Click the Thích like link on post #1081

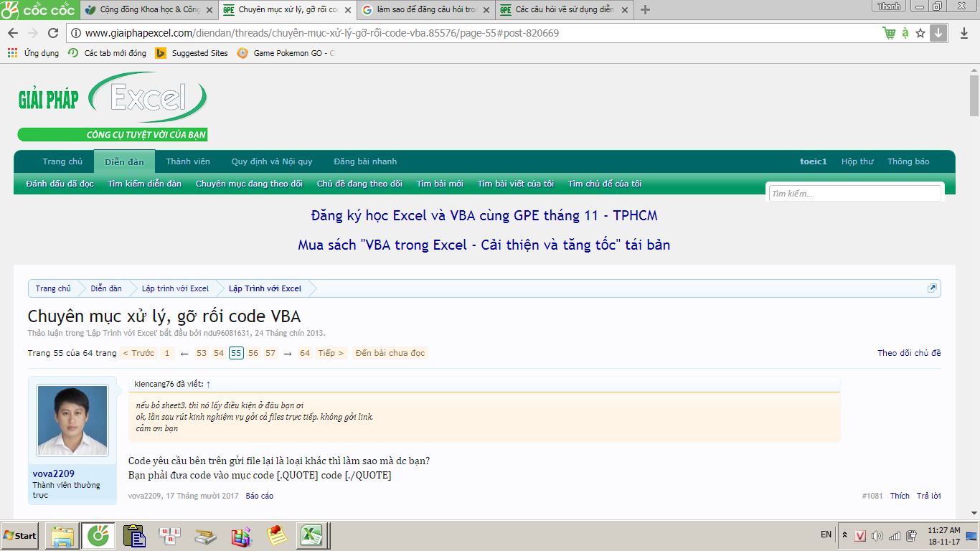[900, 496]
